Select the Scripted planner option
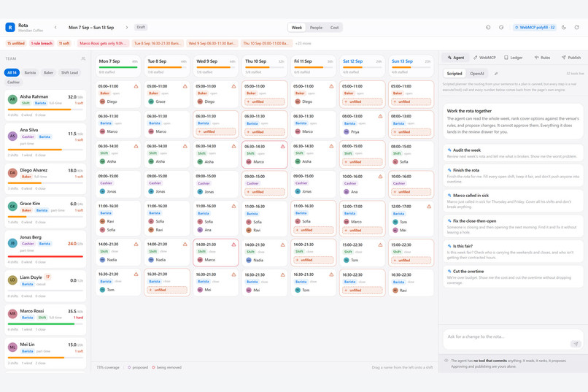The width and height of the screenshot is (588, 392). pos(454,74)
